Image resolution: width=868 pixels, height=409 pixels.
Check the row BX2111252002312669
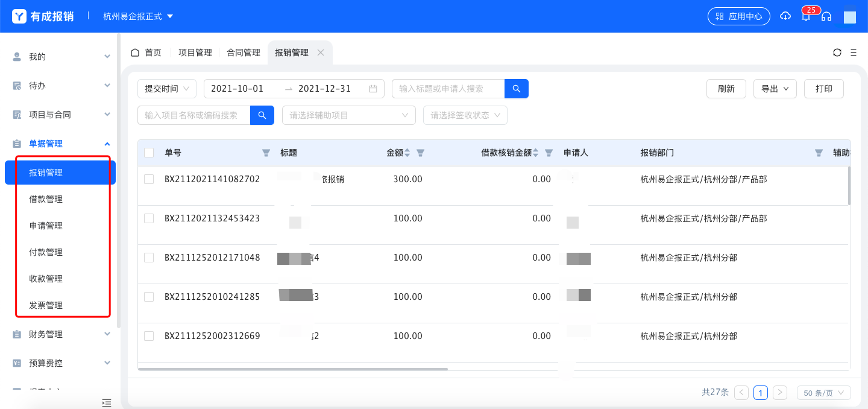(x=149, y=336)
